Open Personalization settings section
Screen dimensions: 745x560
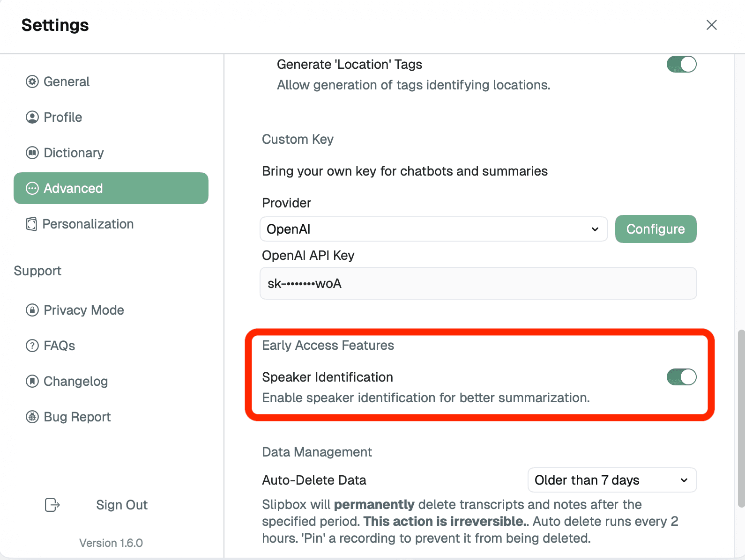[x=111, y=224]
